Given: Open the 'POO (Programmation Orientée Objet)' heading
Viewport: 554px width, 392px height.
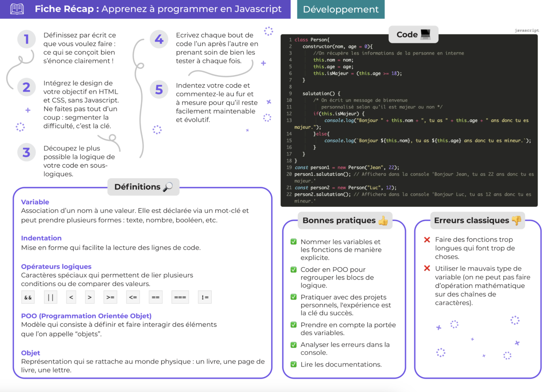Looking at the screenshot, I should pyautogui.click(x=86, y=316).
